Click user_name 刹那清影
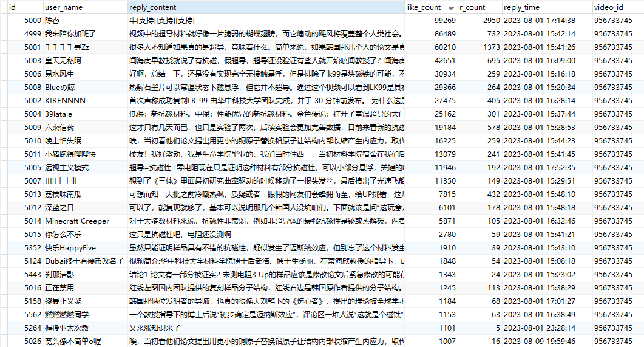Viewport: 644px width, 347px height. tap(59, 274)
